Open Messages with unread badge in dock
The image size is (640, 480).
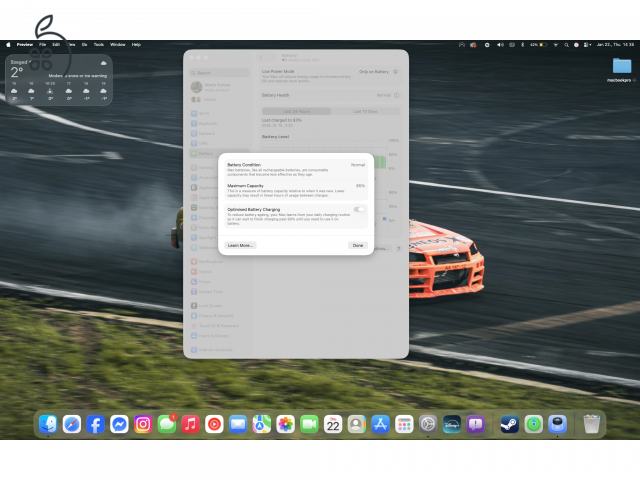click(x=167, y=424)
